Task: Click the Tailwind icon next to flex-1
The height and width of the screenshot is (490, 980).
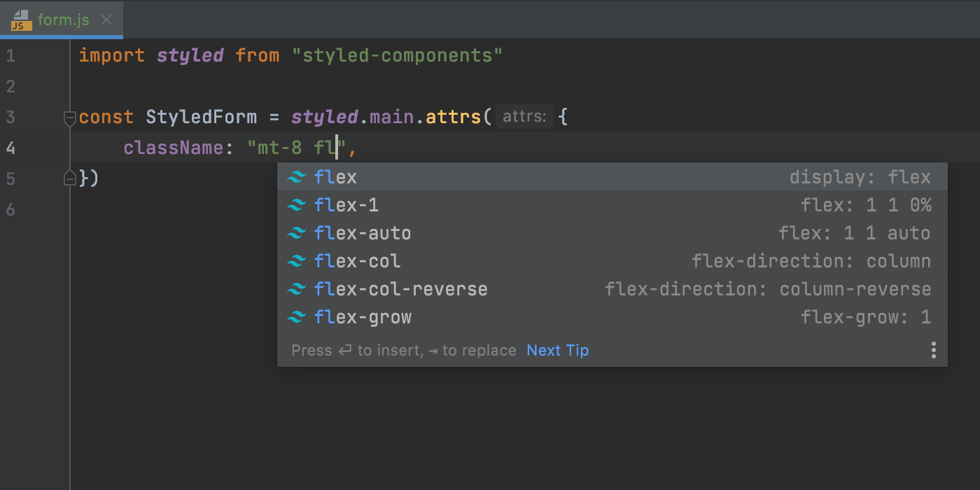Action: coord(297,205)
